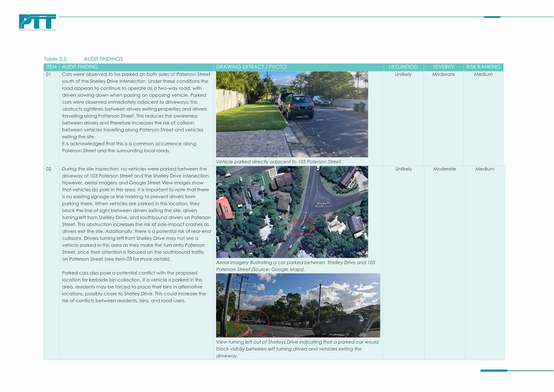The image size is (554, 392).
Task: Select the LIKELIHOOD column header
Action: (403, 67)
